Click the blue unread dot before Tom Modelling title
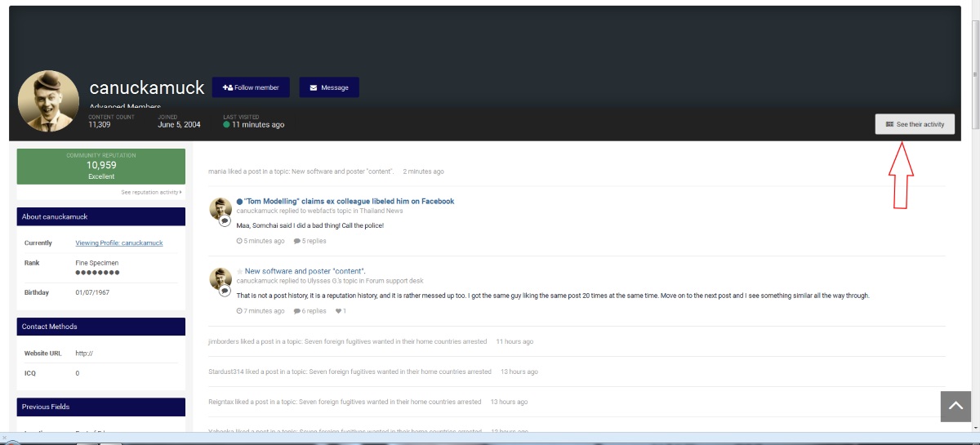This screenshot has height=445, width=980. click(239, 202)
